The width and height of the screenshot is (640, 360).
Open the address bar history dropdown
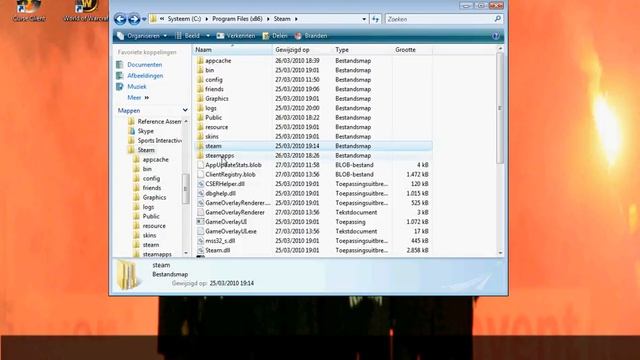pos(364,19)
